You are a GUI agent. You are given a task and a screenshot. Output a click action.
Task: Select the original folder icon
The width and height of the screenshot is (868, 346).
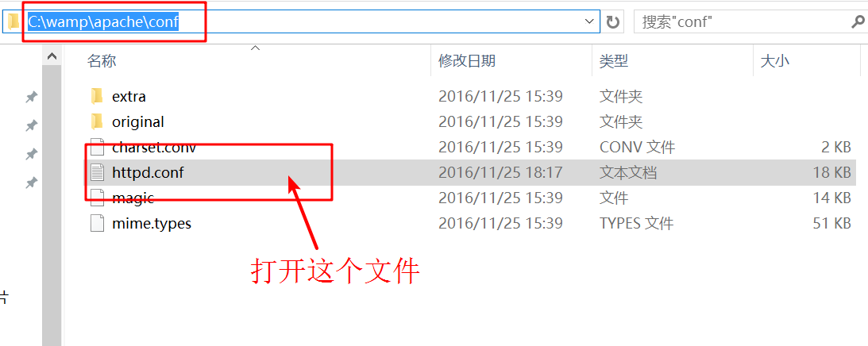point(97,121)
